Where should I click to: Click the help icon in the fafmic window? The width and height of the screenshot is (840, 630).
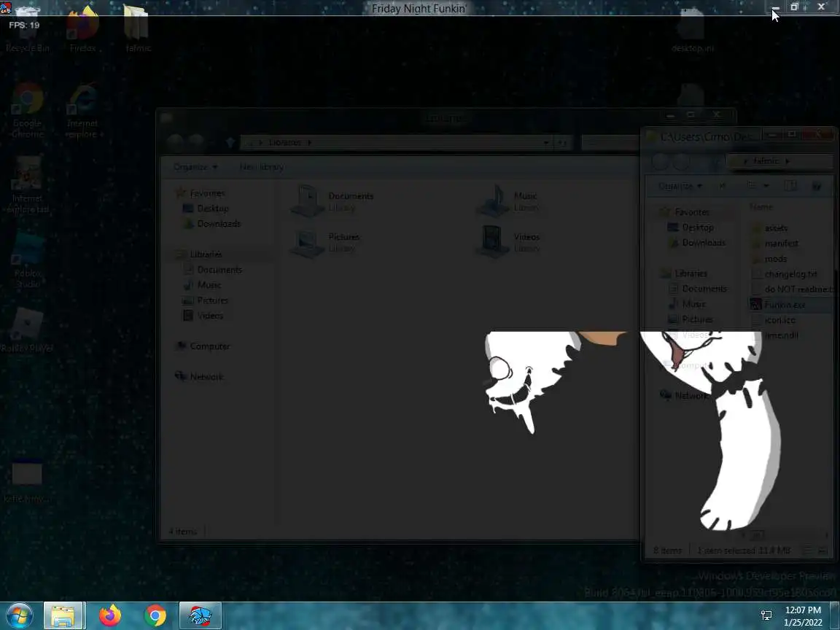[817, 186]
